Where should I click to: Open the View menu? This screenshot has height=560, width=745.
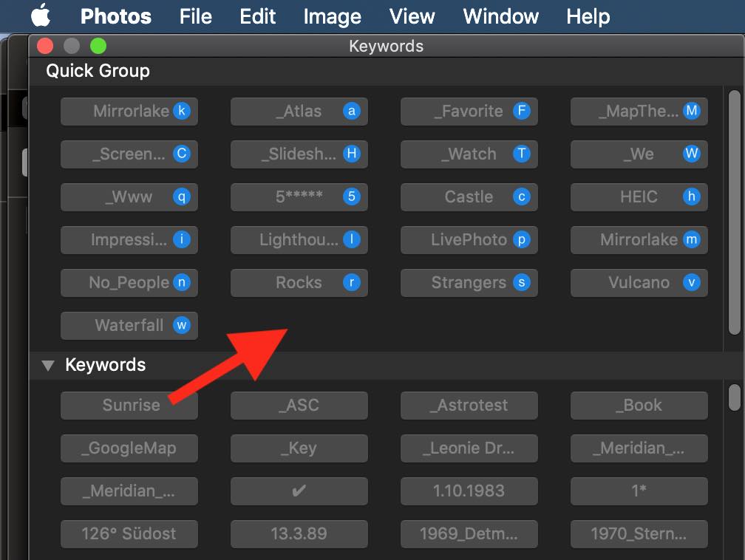click(412, 16)
